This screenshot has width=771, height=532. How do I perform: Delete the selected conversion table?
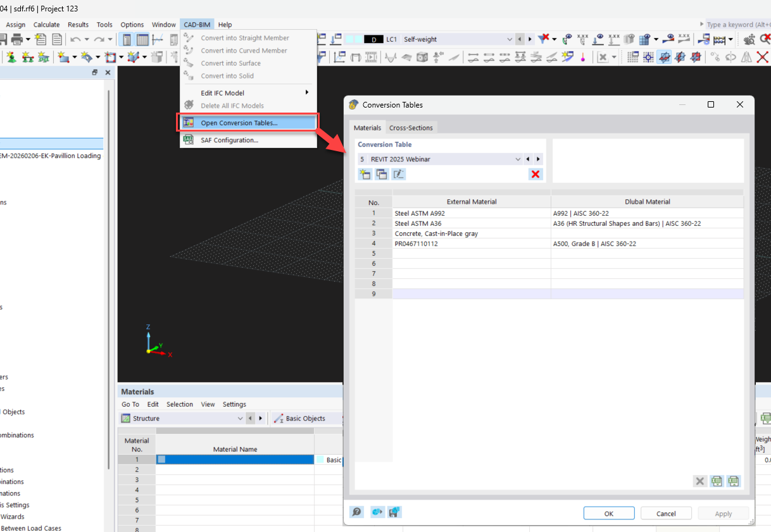(x=535, y=174)
